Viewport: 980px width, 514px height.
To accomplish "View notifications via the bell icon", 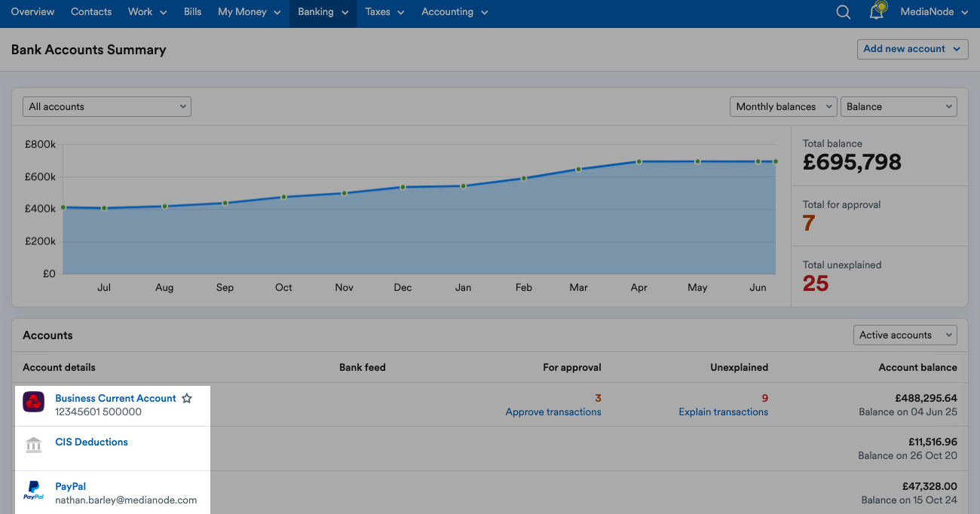I will tap(875, 12).
